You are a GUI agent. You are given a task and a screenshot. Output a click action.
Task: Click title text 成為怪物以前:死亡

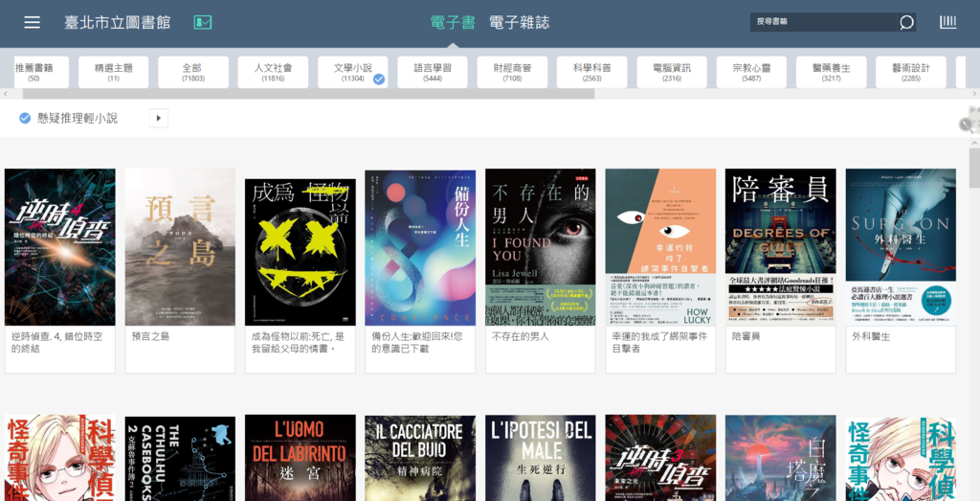(x=298, y=342)
